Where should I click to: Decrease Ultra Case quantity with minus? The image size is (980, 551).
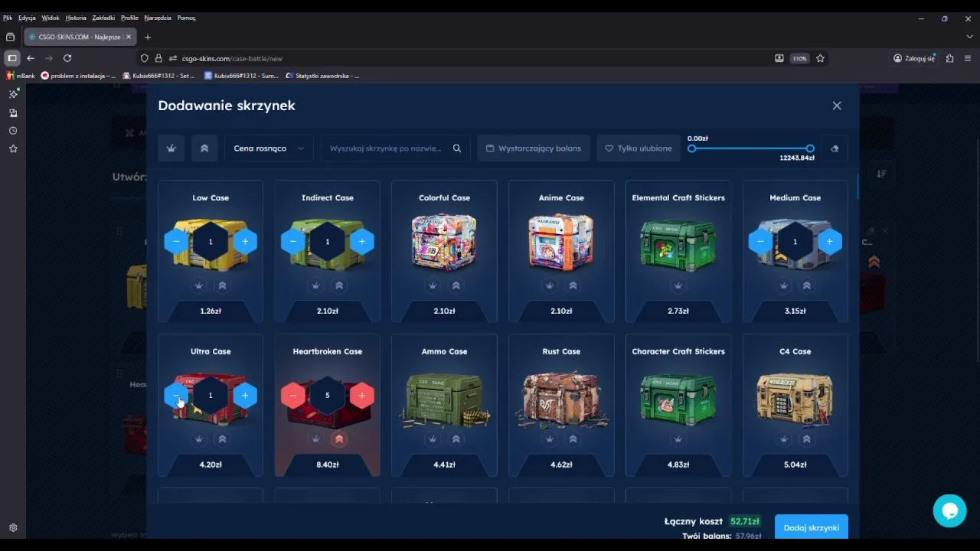tap(176, 396)
